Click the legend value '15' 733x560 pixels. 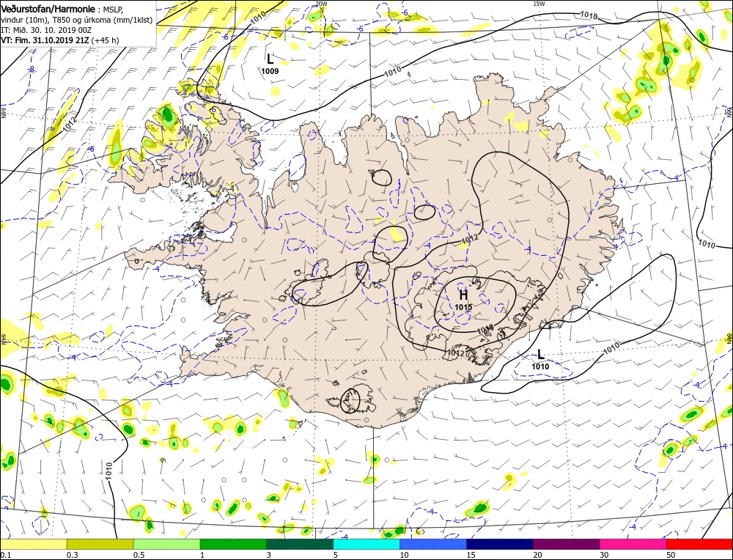click(x=471, y=554)
